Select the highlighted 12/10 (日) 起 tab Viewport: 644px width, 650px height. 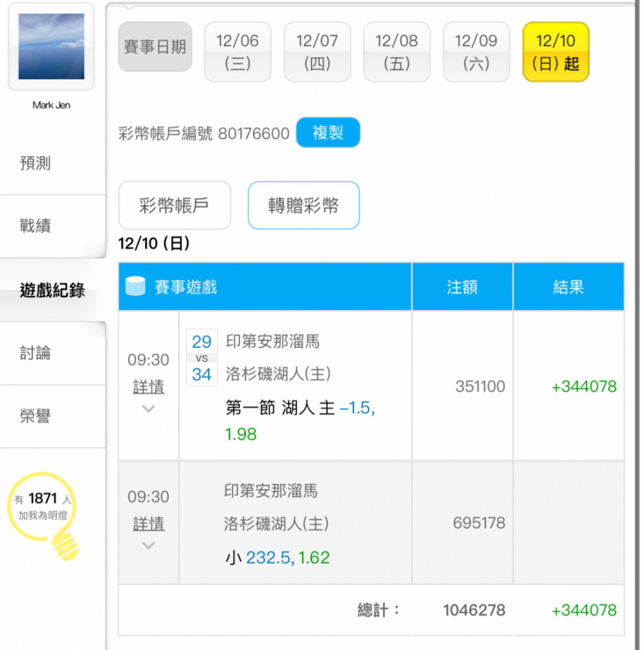[556, 52]
